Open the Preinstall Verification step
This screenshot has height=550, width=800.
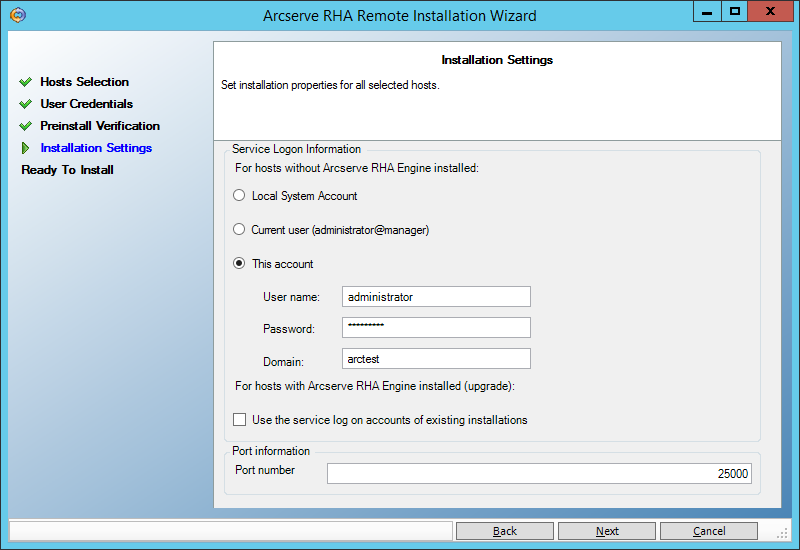click(x=100, y=126)
